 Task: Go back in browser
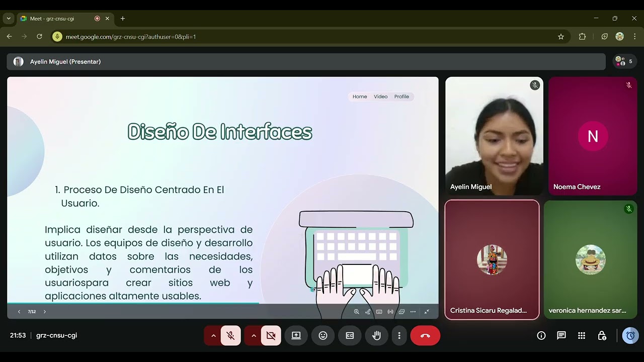[9, 37]
